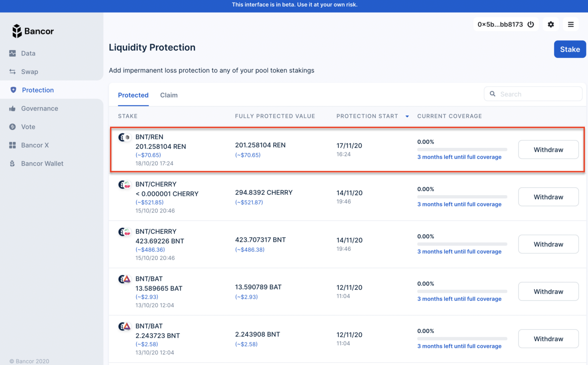Click the Governance thumbs-up icon

(x=12, y=109)
